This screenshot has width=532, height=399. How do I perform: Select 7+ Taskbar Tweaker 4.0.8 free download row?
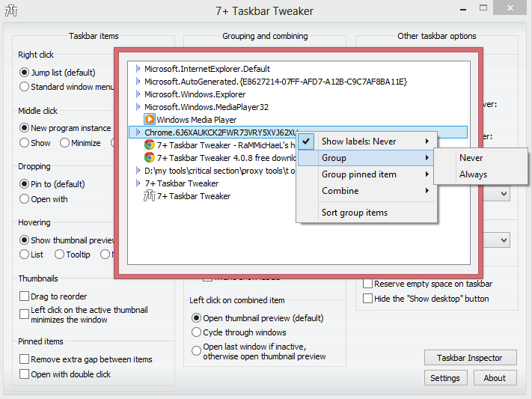(226, 158)
